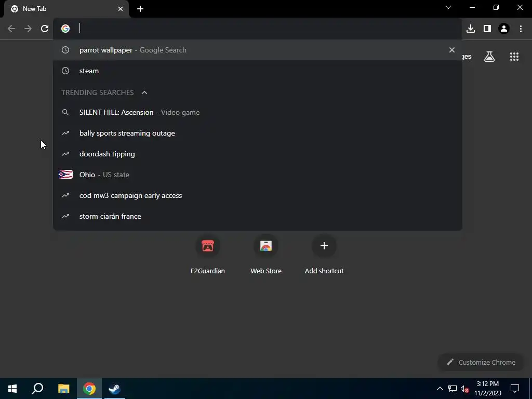Image resolution: width=532 pixels, height=399 pixels.
Task: Click the Add shortcut button
Action: pos(324,255)
